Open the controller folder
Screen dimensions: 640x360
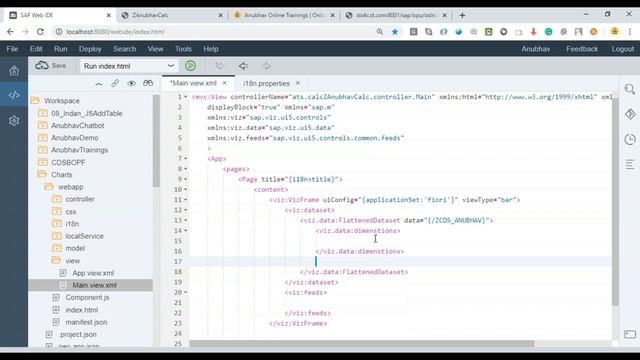80,199
